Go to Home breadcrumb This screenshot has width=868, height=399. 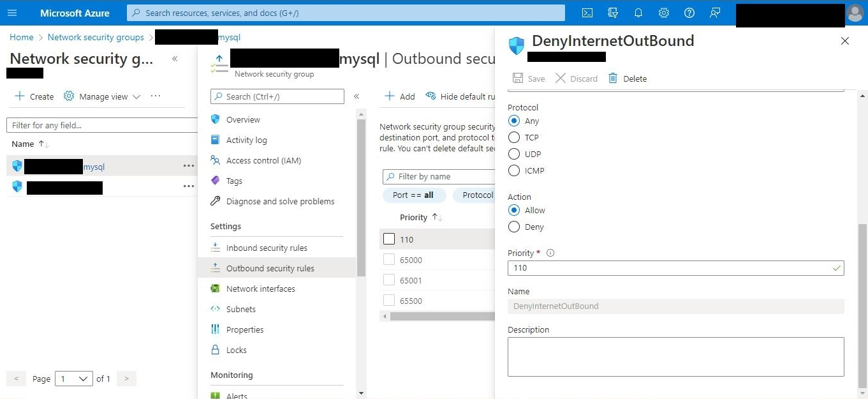pyautogui.click(x=22, y=38)
